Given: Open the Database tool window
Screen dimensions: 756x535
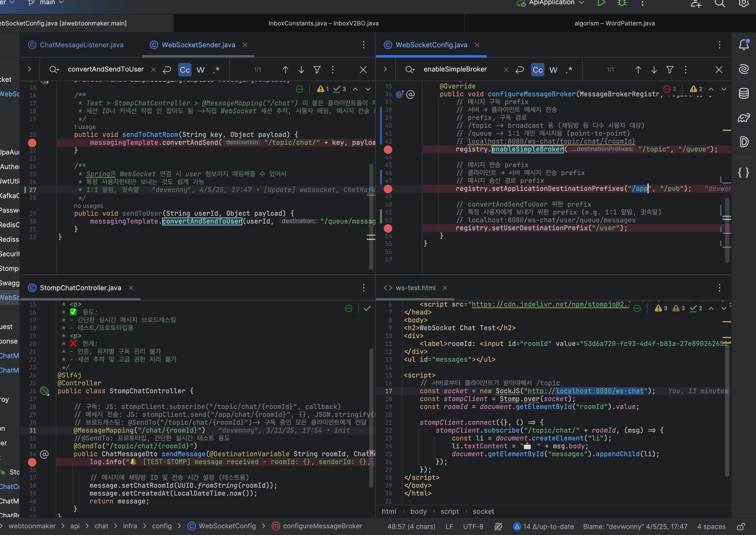Looking at the screenshot, I should (744, 94).
